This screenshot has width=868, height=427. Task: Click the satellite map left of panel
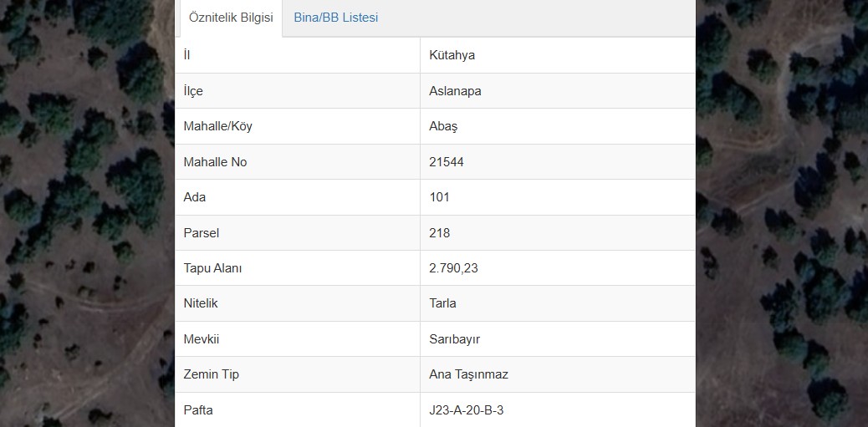pyautogui.click(x=87, y=214)
